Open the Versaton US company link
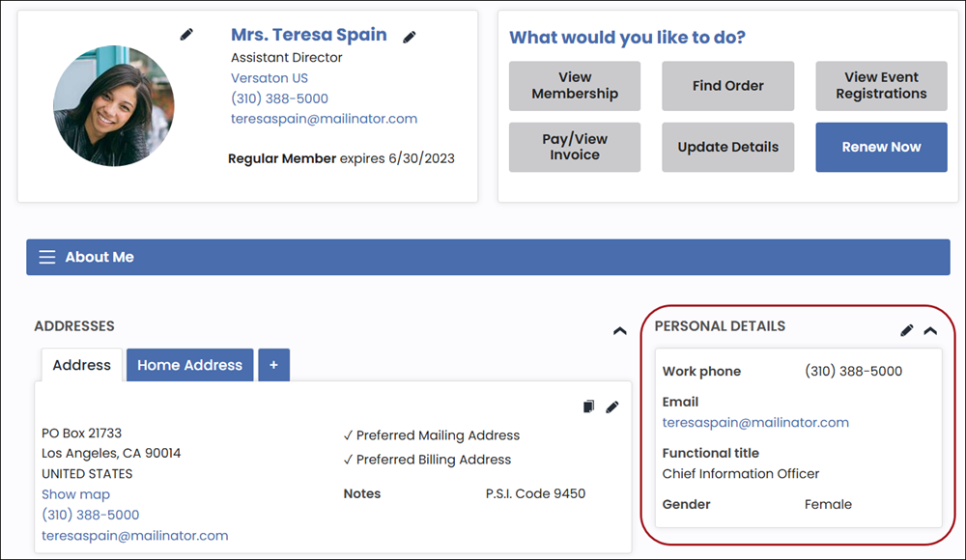The width and height of the screenshot is (966, 560). 269,78
